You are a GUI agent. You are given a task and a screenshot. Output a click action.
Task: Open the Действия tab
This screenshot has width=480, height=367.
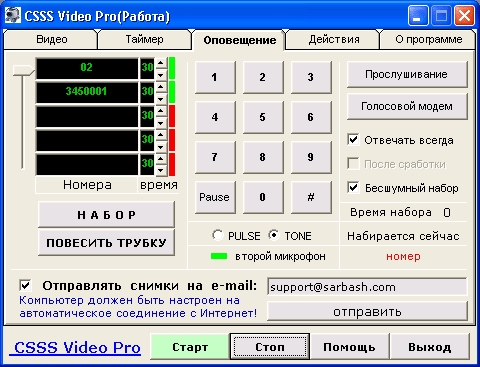pos(334,39)
